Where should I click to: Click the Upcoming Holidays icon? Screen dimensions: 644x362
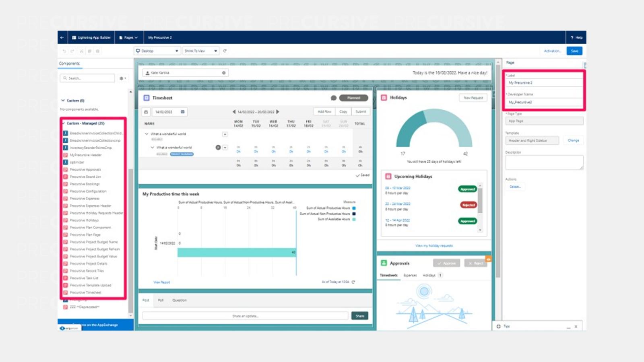click(x=388, y=176)
